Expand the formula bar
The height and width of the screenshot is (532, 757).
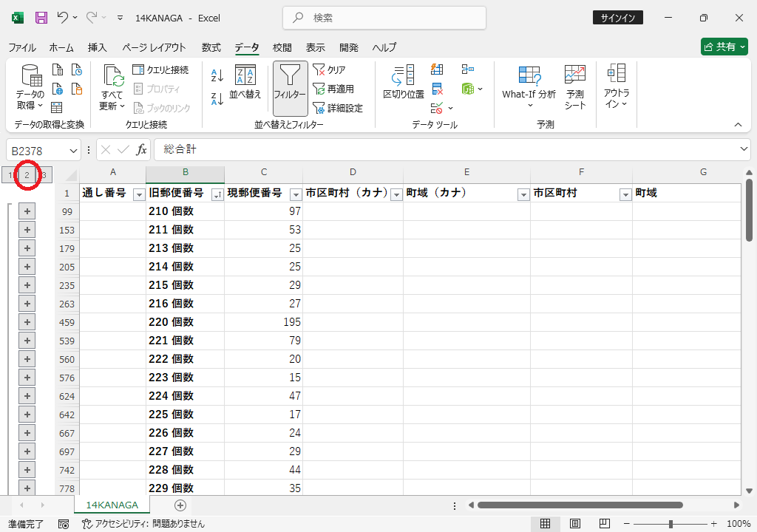coord(744,149)
